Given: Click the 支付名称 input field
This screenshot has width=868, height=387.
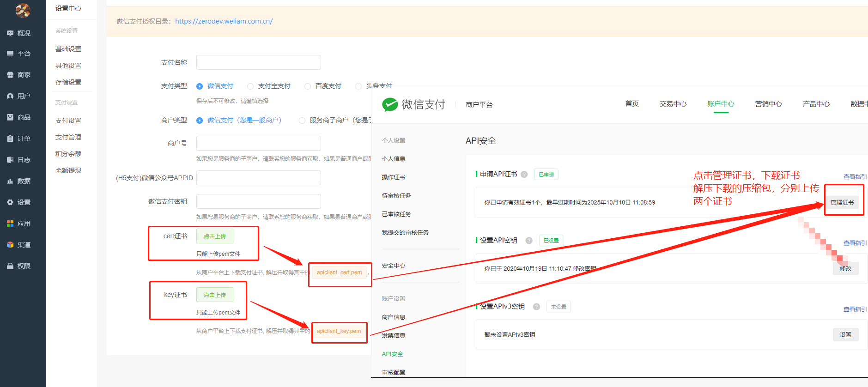Looking at the screenshot, I should [x=259, y=62].
